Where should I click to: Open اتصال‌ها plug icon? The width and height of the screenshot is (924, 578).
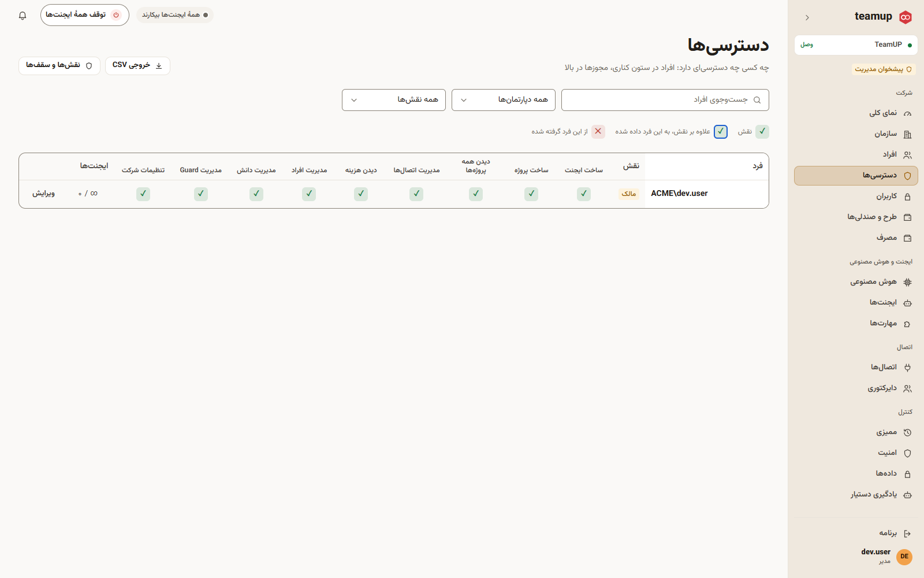pos(907,368)
